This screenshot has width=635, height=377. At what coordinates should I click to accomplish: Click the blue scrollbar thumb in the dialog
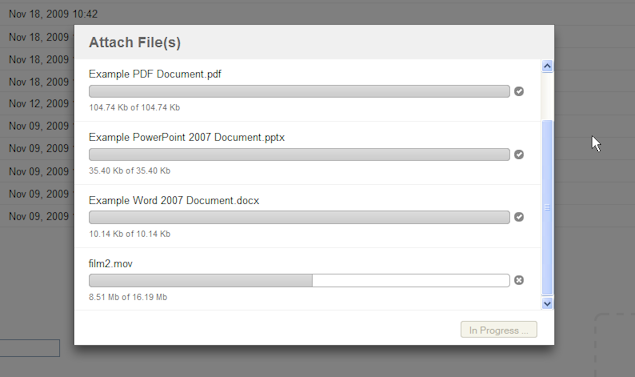tap(547, 208)
